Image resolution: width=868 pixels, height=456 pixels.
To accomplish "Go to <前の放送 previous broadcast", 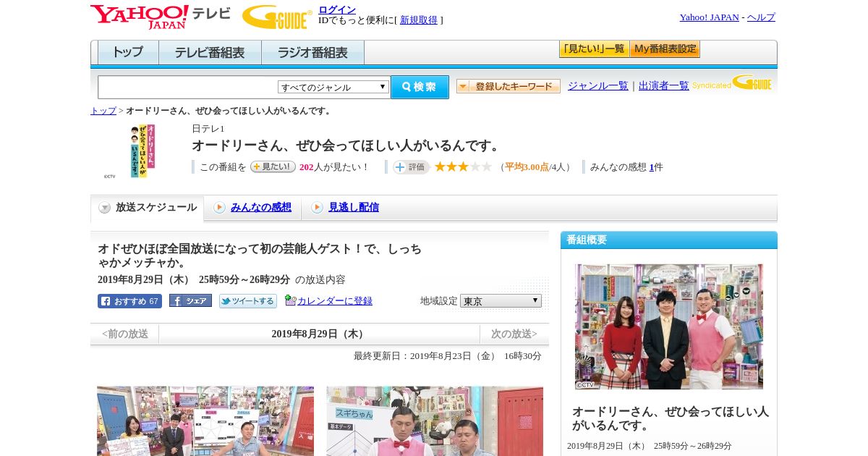I will pyautogui.click(x=125, y=334).
